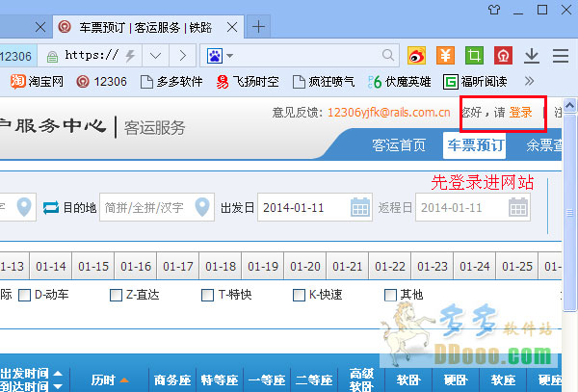578x392 pixels.
Task: Open the downloads arrow icon
Action: (532, 56)
